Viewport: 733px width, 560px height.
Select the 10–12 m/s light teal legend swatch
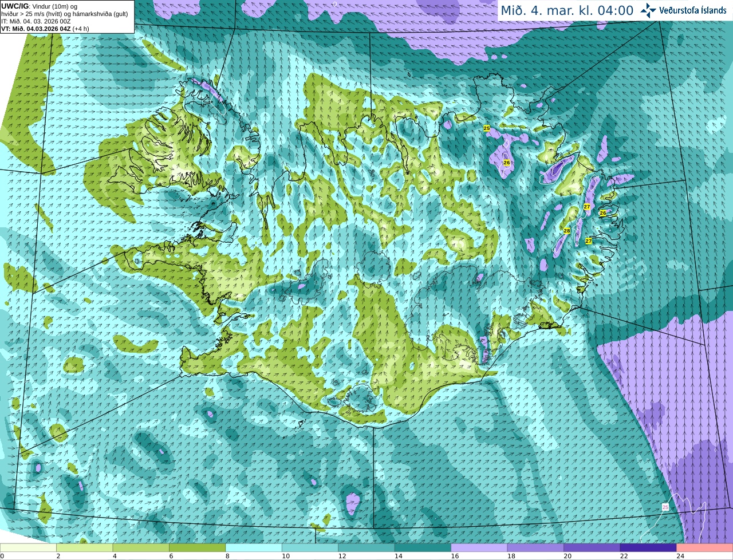click(310, 548)
